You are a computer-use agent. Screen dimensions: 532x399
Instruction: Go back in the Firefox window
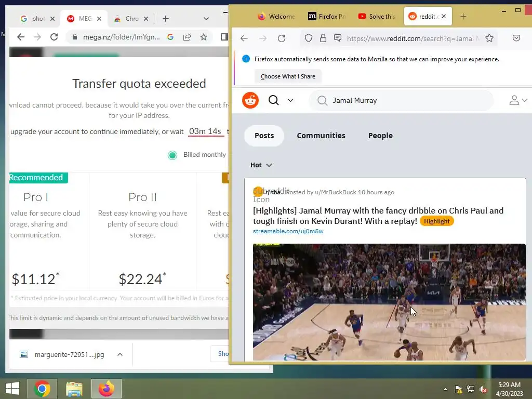coord(244,38)
